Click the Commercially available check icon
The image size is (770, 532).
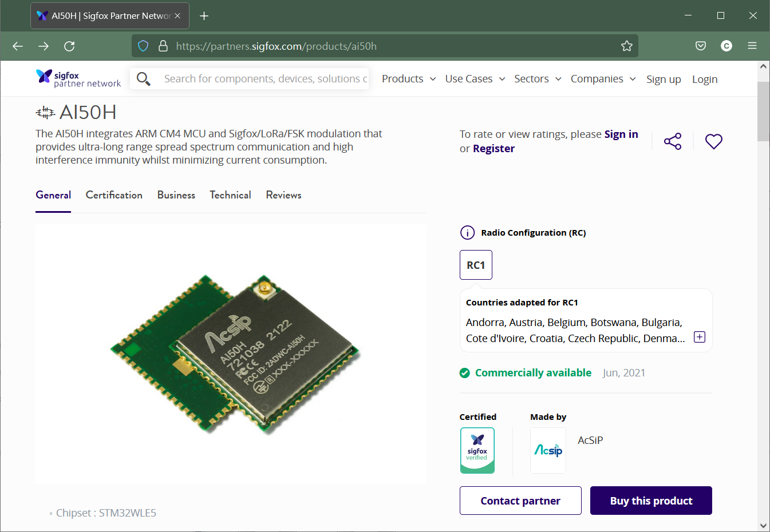pos(465,373)
